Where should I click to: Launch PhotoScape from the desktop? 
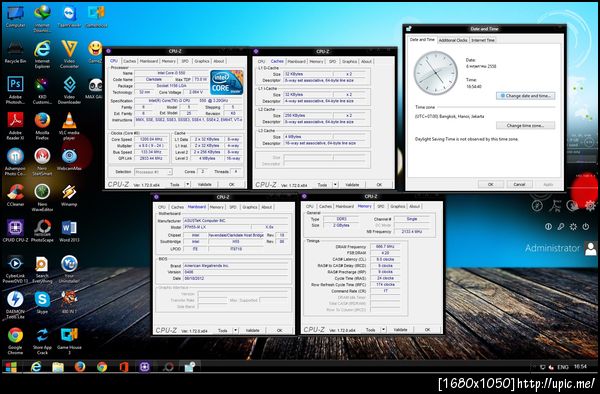click(x=42, y=231)
